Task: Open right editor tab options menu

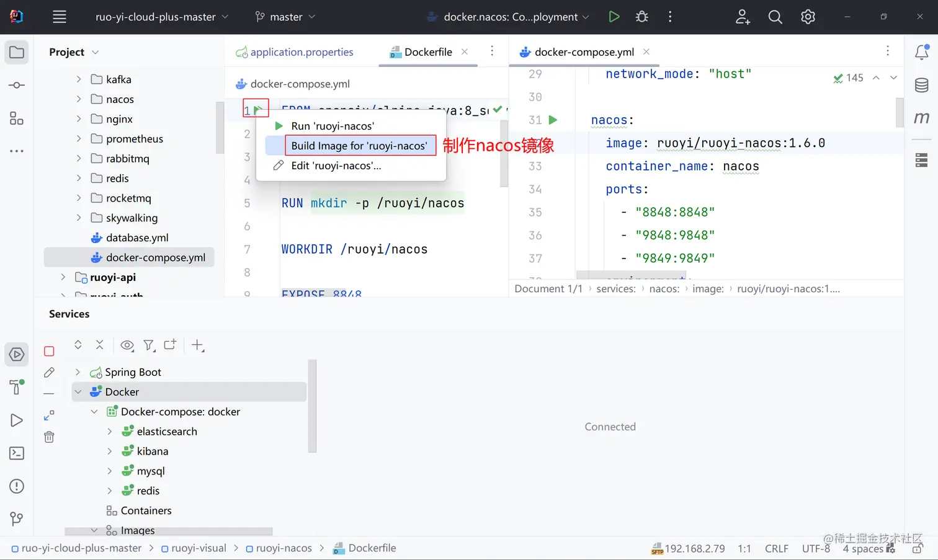Action: (888, 51)
